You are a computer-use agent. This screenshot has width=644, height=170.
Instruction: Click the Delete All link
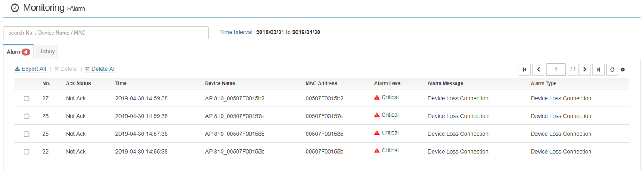tap(100, 69)
